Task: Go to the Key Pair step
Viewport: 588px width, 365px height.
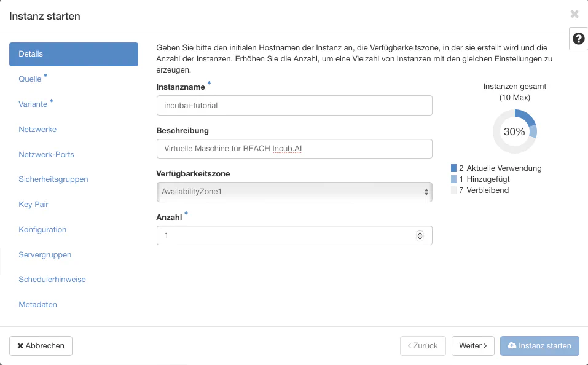Action: [x=33, y=205]
